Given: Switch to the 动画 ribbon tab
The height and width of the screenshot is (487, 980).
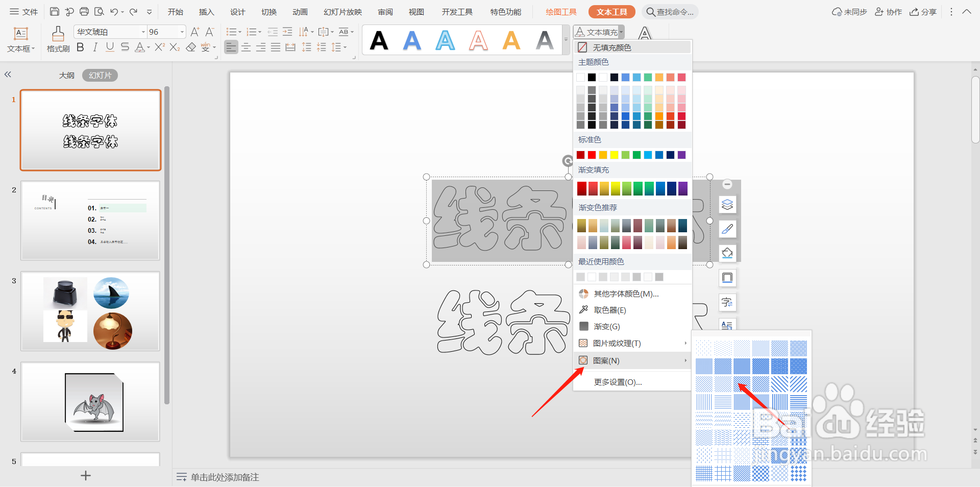Looking at the screenshot, I should (300, 12).
